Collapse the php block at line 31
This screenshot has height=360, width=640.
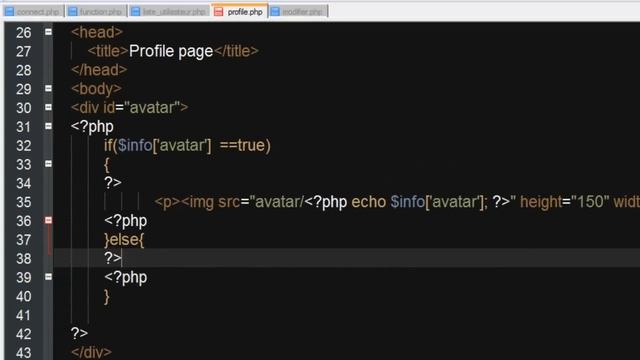48,126
